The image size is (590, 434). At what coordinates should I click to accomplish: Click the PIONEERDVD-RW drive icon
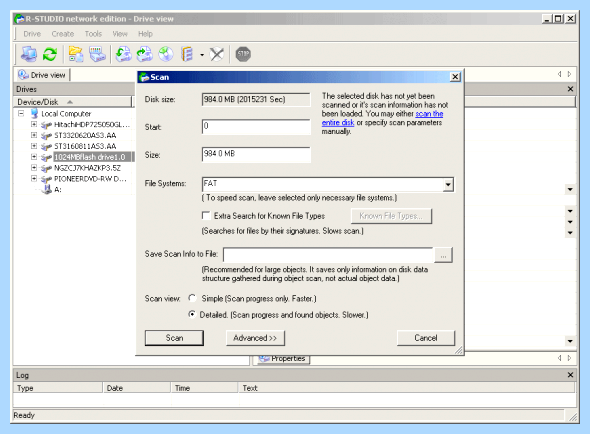46,179
